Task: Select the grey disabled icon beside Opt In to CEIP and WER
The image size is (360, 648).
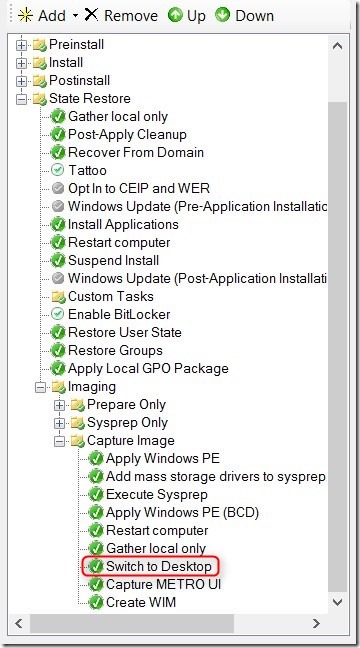Action: pyautogui.click(x=58, y=188)
